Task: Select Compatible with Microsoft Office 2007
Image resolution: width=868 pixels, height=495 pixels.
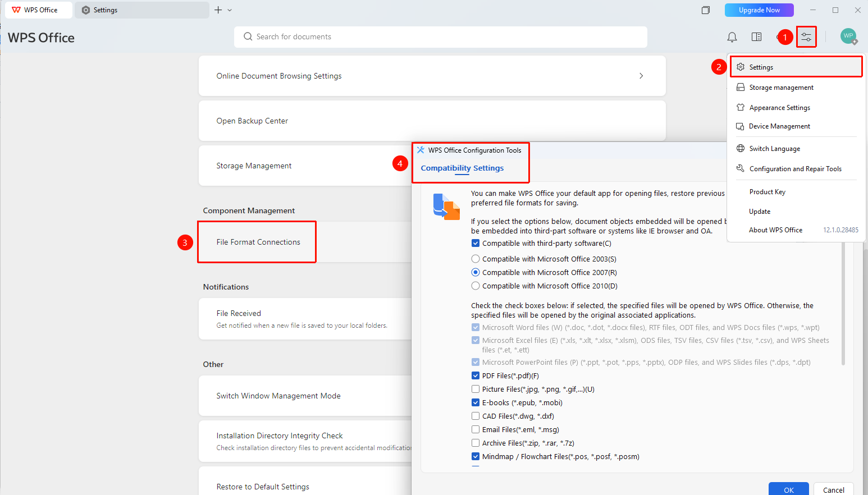Action: tap(476, 273)
